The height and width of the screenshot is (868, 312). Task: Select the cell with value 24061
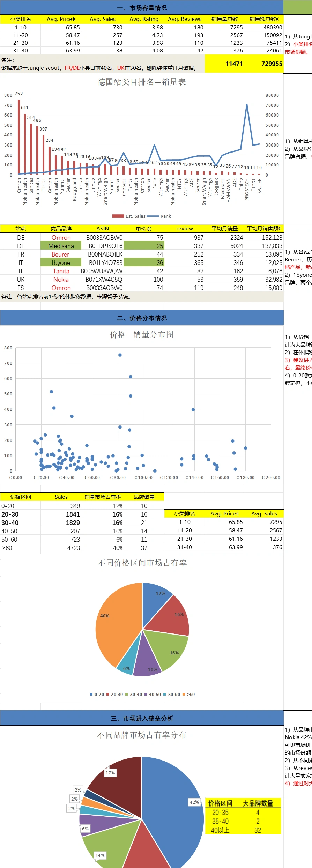[264, 50]
